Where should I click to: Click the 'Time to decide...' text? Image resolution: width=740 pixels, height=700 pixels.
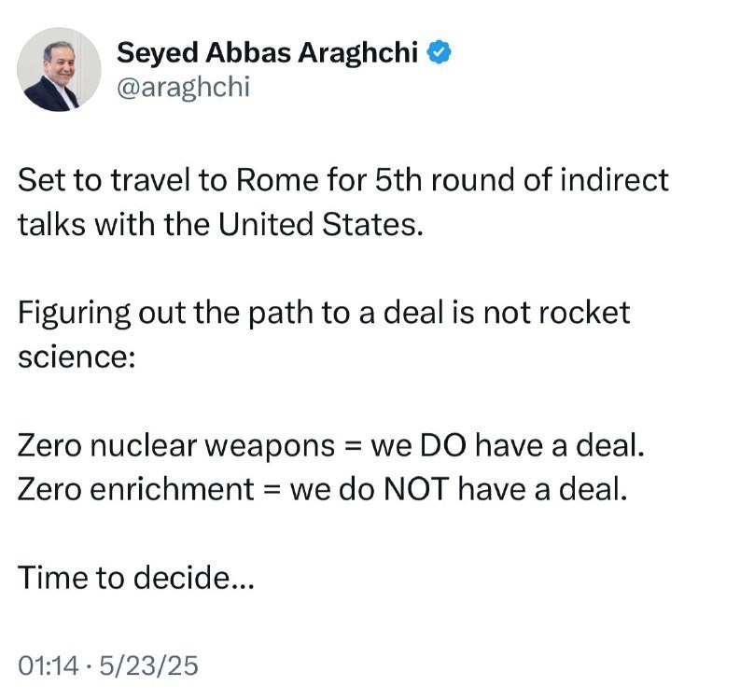tap(136, 578)
